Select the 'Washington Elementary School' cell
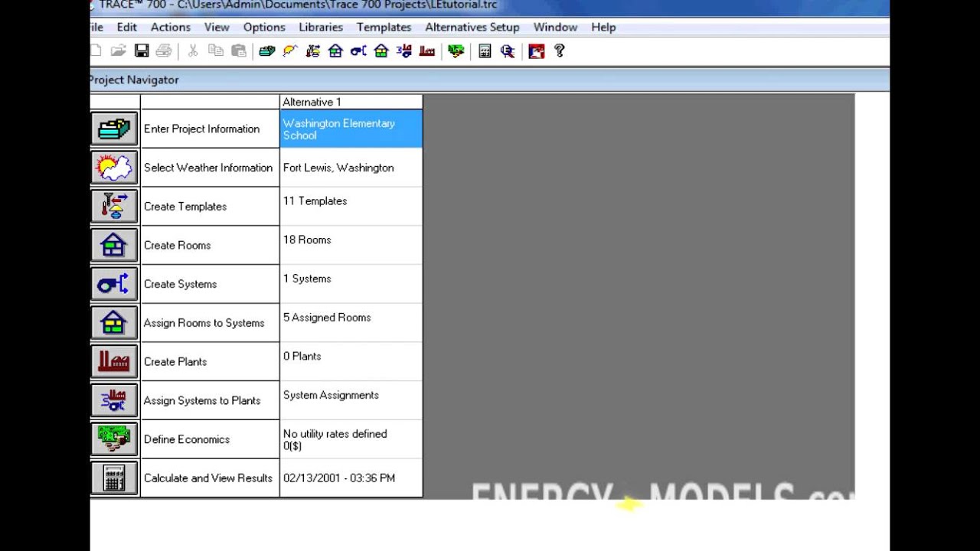The height and width of the screenshot is (551, 980). click(x=351, y=129)
